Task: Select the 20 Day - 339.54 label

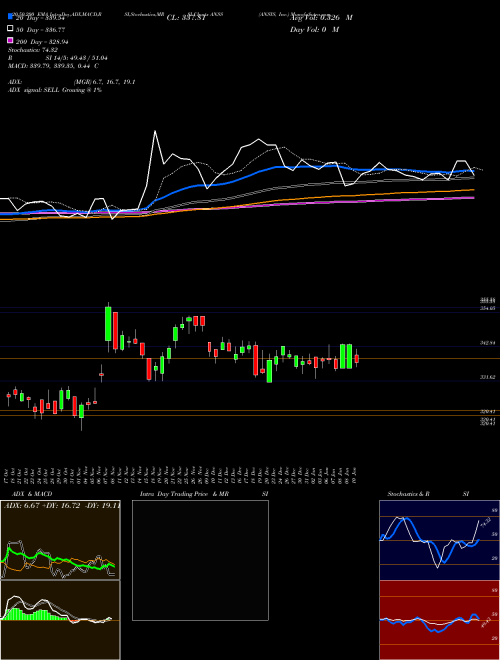Action: coord(42,18)
